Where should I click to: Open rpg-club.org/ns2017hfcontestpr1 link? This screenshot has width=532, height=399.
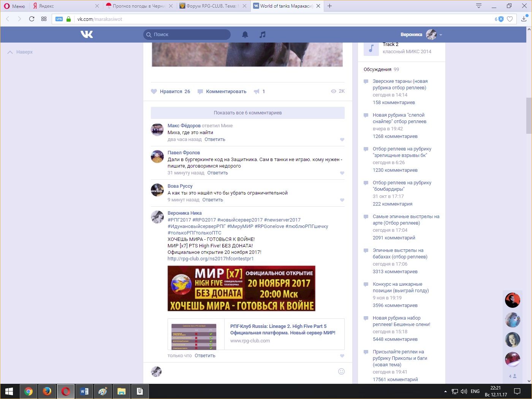[211, 259]
